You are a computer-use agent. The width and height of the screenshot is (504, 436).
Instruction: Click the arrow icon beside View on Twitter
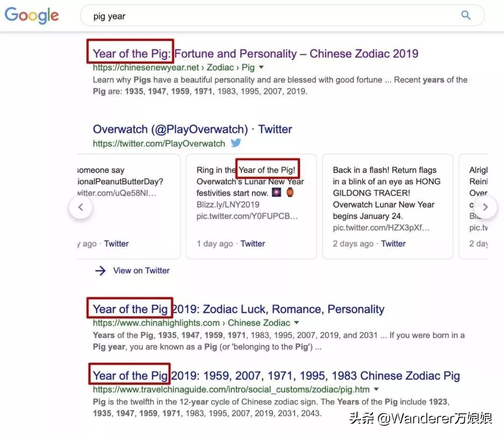point(100,271)
